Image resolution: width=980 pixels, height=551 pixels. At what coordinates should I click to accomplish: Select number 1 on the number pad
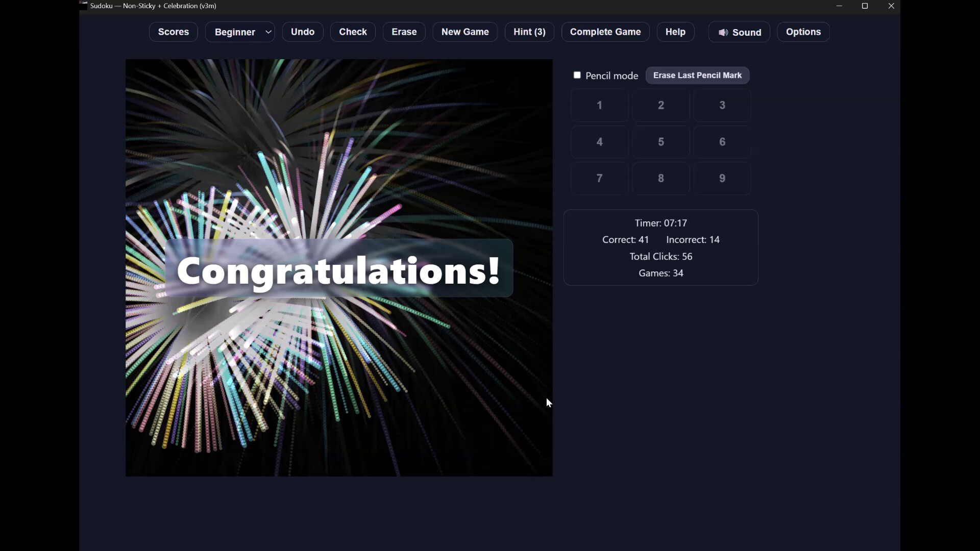point(599,105)
